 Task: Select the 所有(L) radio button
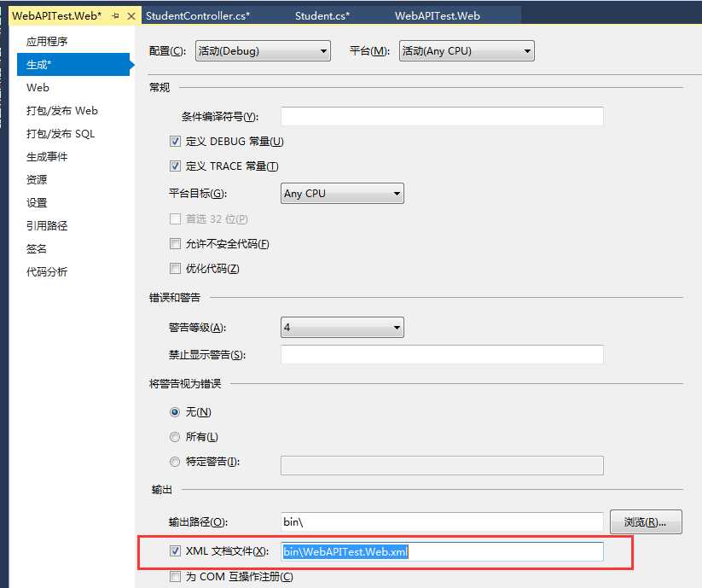tap(175, 437)
